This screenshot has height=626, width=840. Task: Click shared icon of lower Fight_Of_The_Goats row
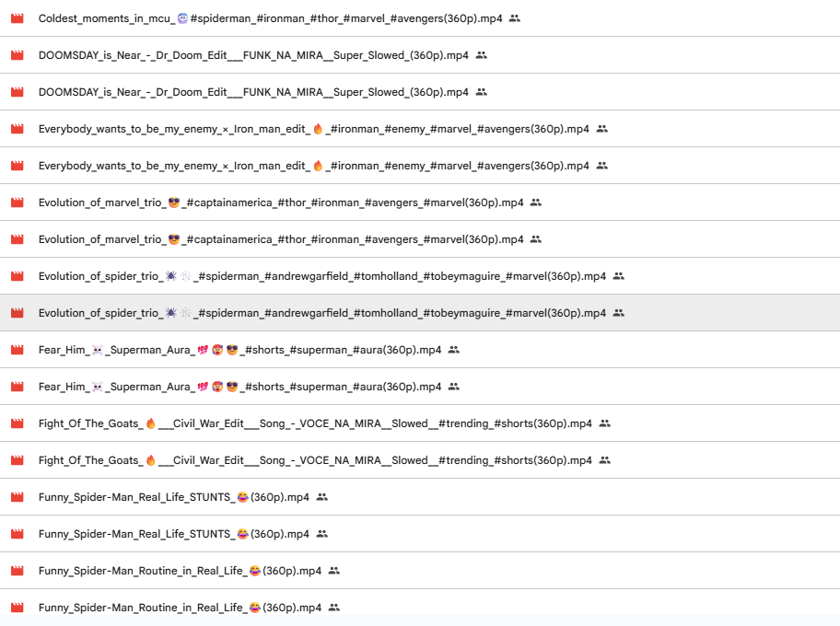tap(605, 460)
